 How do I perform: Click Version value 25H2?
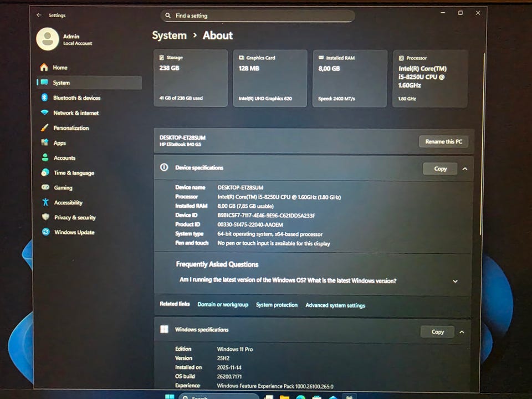(x=223, y=359)
